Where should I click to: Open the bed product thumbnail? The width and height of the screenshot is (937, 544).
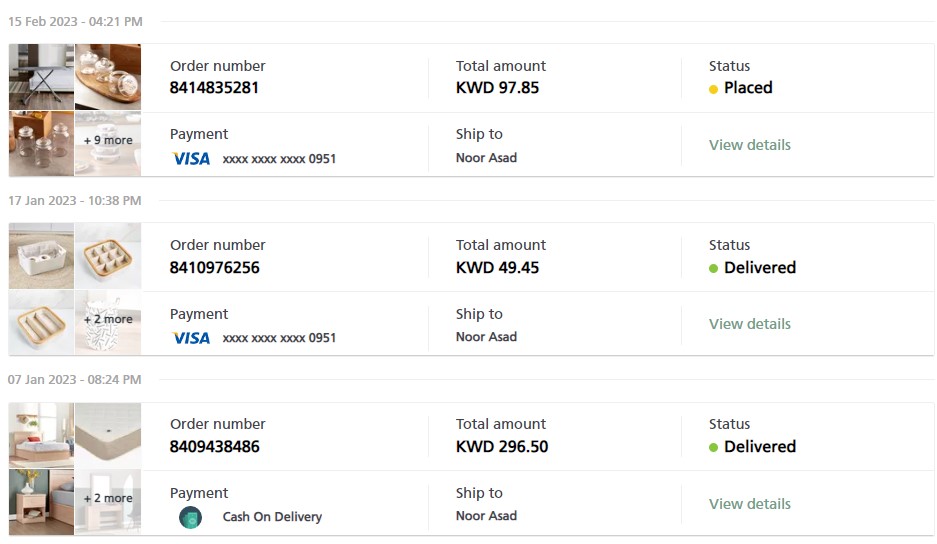[41, 435]
